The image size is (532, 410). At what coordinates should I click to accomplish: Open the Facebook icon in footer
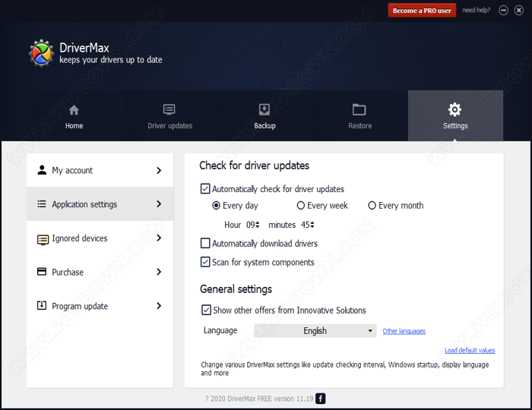(x=321, y=399)
